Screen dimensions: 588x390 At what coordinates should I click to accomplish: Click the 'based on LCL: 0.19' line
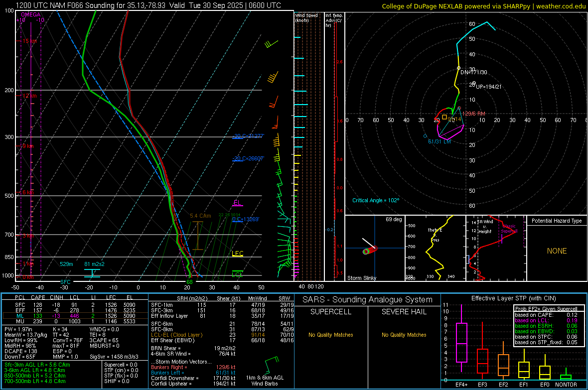(x=546, y=320)
